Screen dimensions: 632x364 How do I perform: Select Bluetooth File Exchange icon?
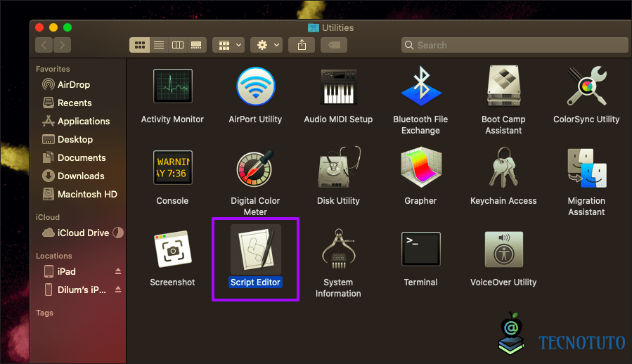421,86
